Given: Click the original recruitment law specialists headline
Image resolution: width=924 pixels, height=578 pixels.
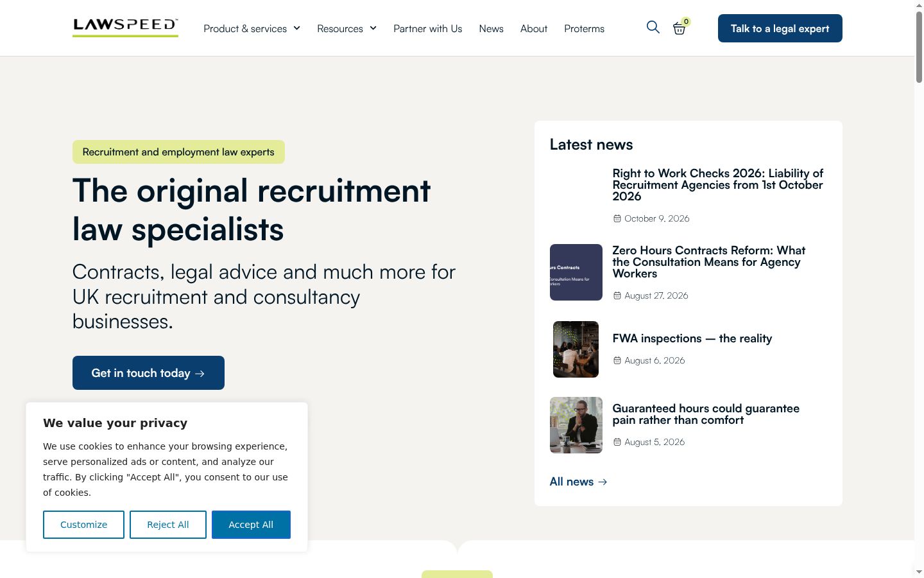Looking at the screenshot, I should [252, 210].
